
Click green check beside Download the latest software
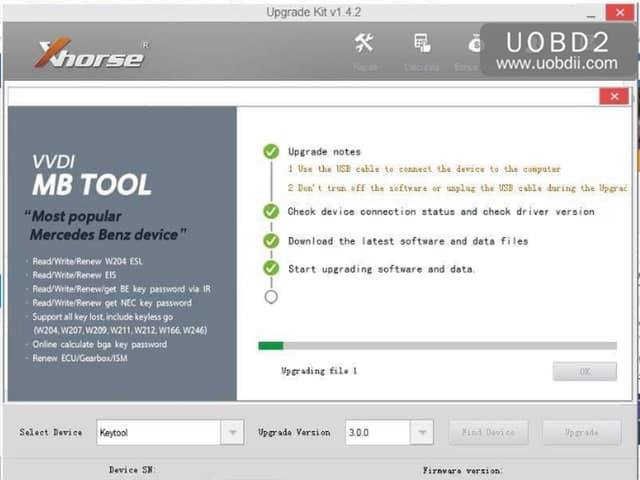271,241
